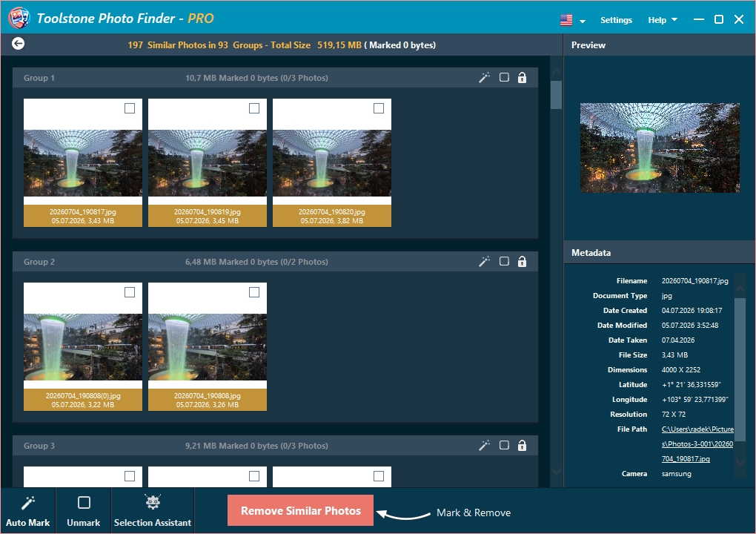
Task: Click the Preview panel header
Action: tap(659, 44)
